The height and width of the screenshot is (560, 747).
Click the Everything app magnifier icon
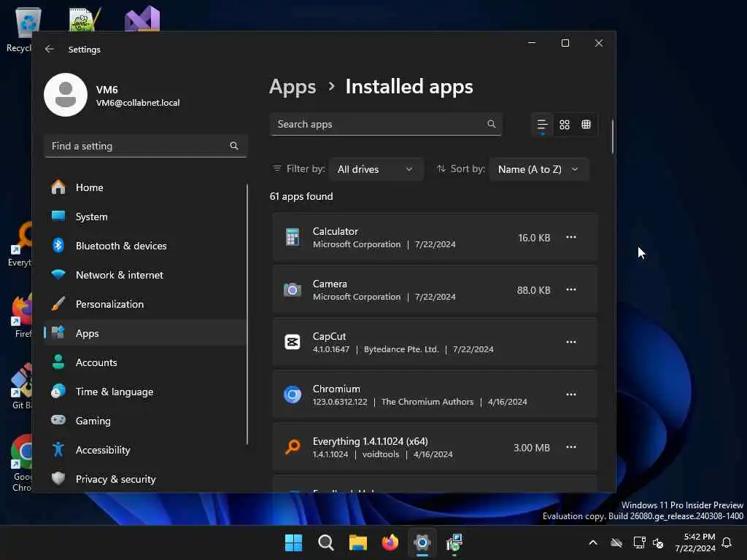tap(292, 447)
